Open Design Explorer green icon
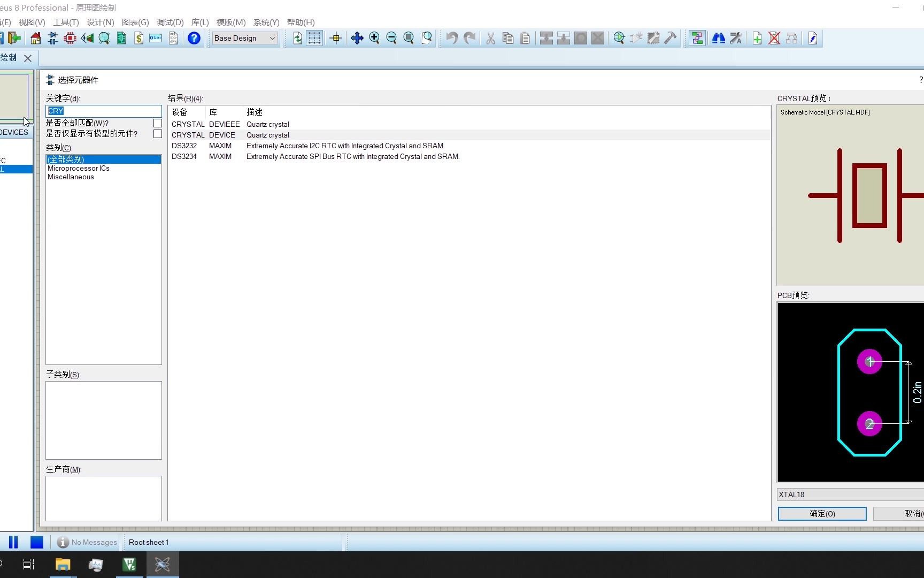Image resolution: width=924 pixels, height=578 pixels. 121,38
